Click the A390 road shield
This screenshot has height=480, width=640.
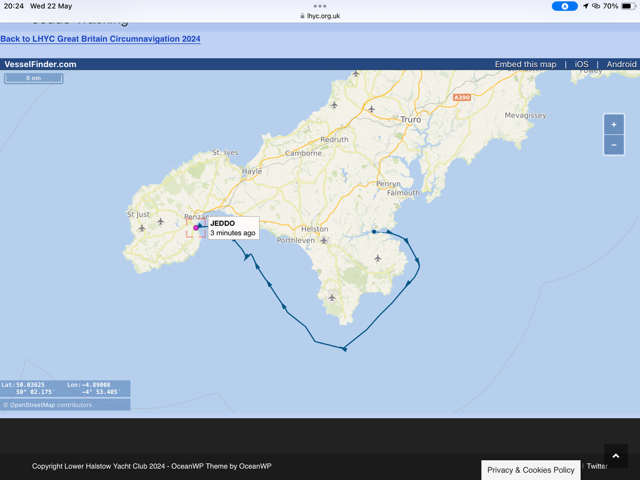click(461, 98)
